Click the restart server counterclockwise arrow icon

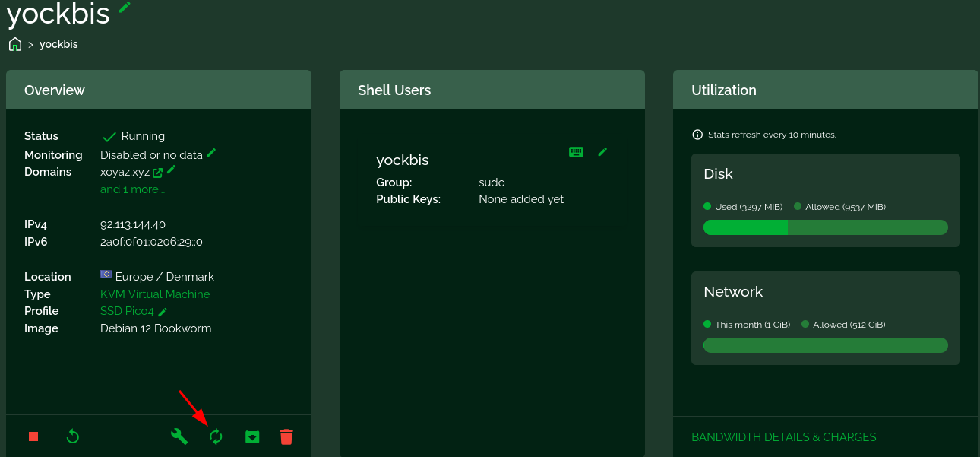click(73, 436)
